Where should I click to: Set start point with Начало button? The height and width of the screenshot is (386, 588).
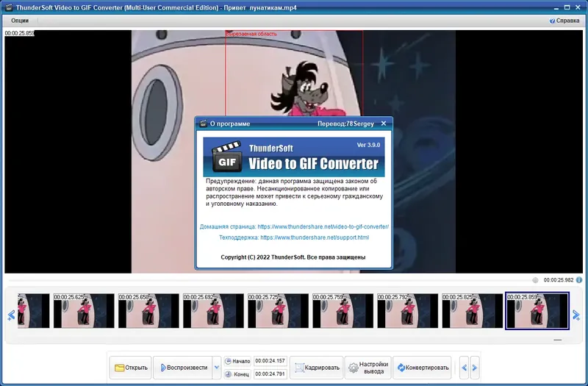point(237,361)
